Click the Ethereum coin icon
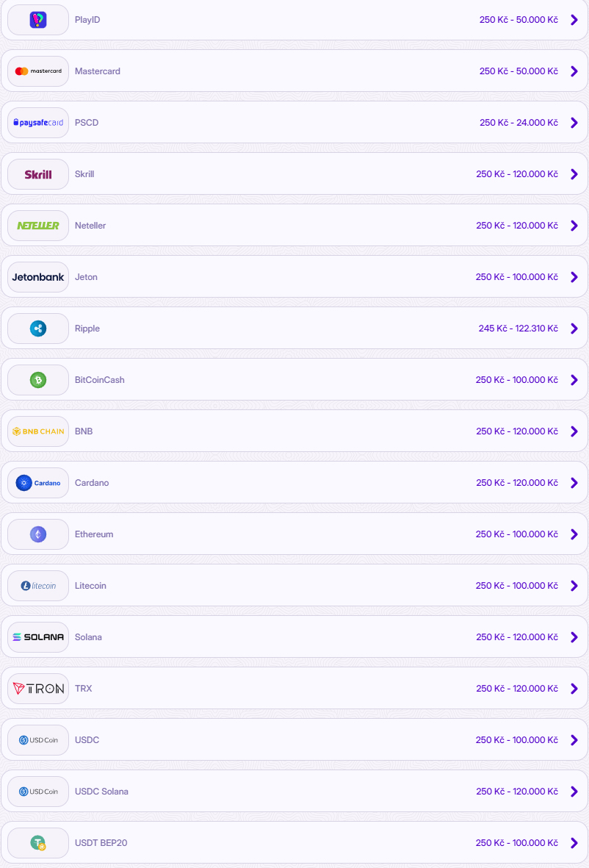Image resolution: width=589 pixels, height=868 pixels. (x=37, y=534)
